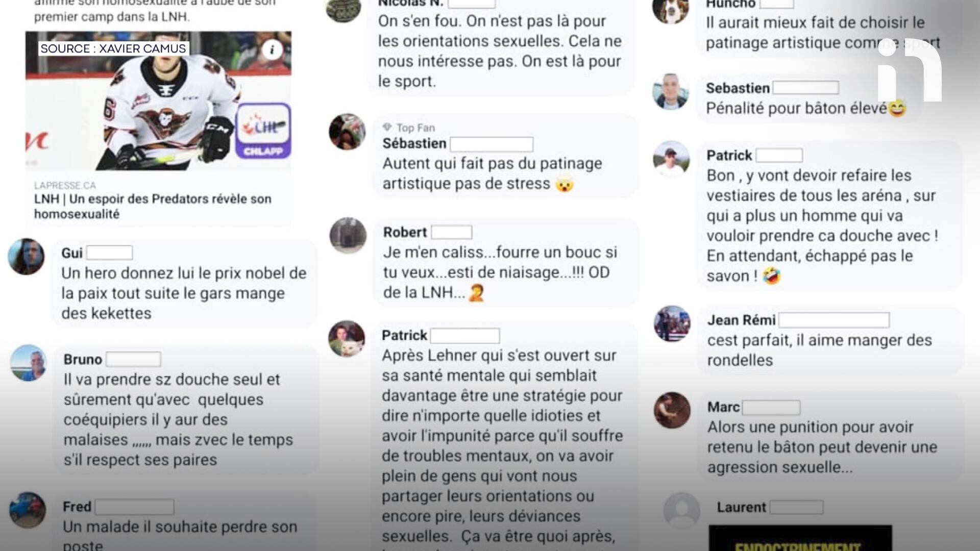The width and height of the screenshot is (980, 551).
Task: Click commenter name Sebastien above Pénalité comment
Action: coord(738,88)
